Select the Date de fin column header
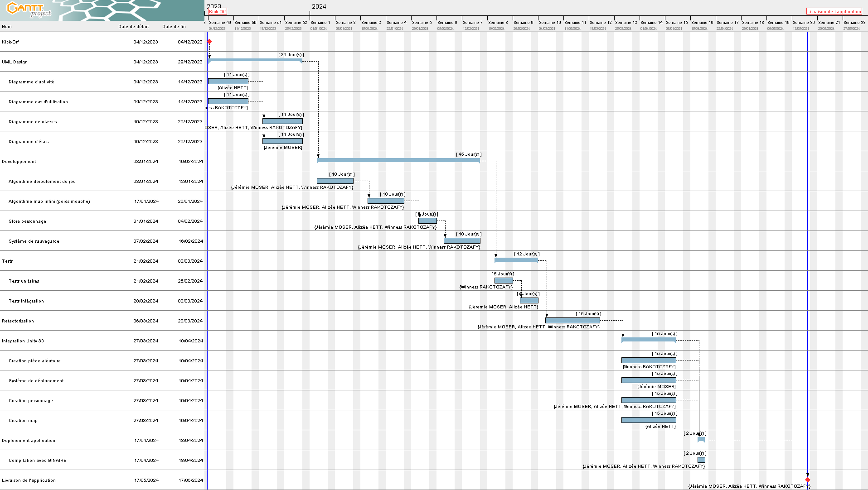Image resolution: width=868 pixels, height=490 pixels. (174, 27)
